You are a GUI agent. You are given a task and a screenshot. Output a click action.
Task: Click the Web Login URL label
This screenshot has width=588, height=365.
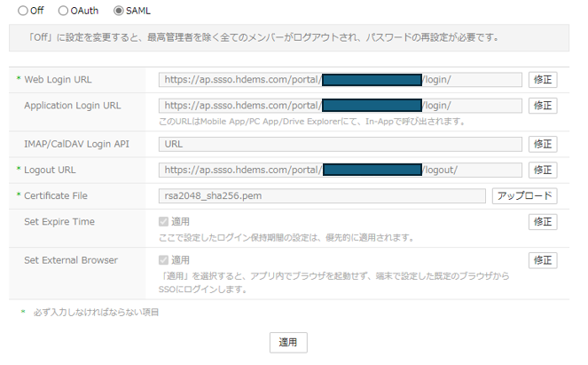pos(58,80)
